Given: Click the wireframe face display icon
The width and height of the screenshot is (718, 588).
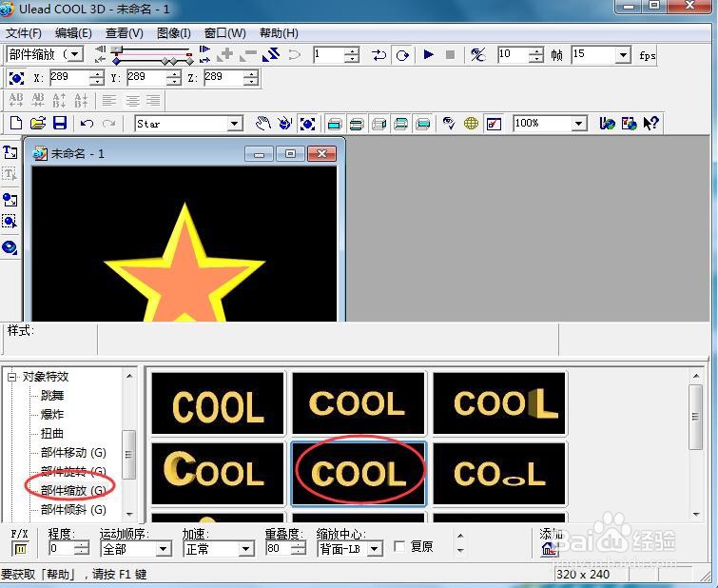Looking at the screenshot, I should point(378,124).
